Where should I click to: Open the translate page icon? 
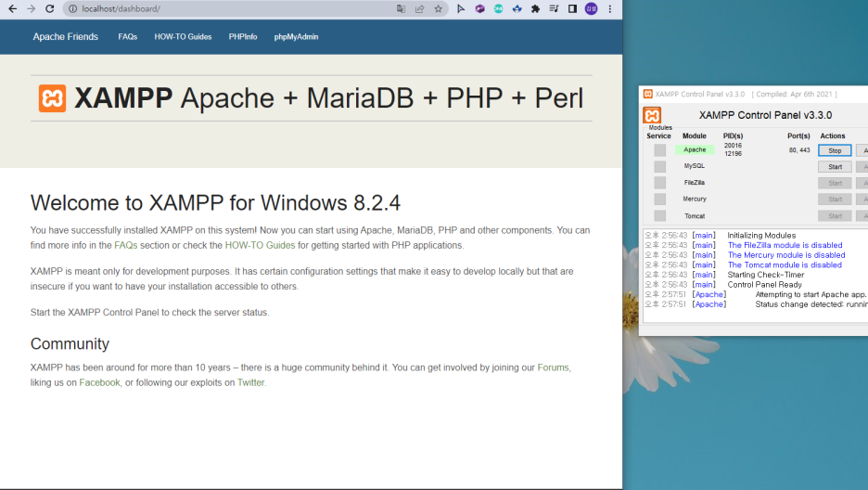401,9
